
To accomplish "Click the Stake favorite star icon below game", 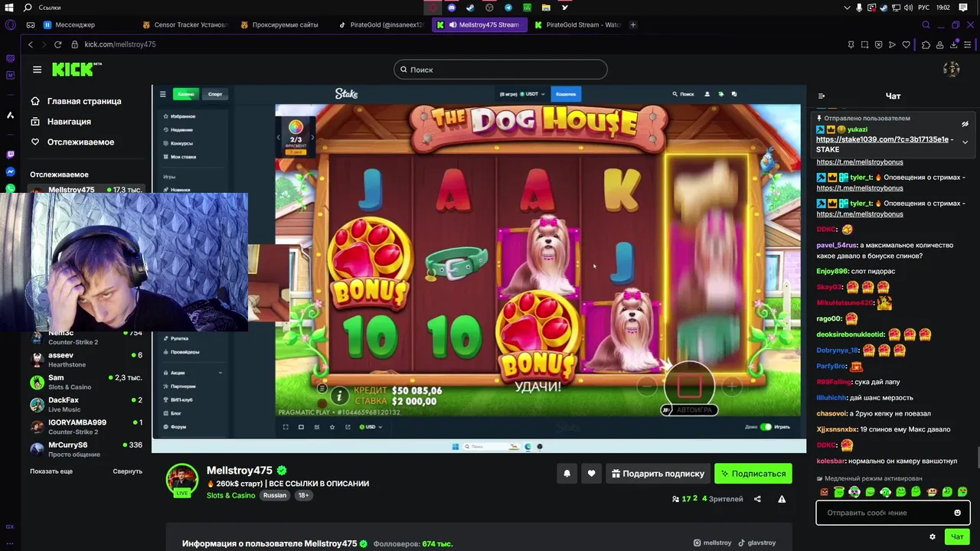I will [332, 427].
